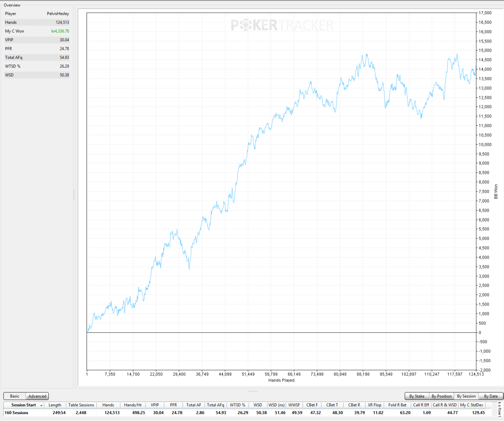Sort by My C StdDev column
Image resolution: width=504 pixels, height=421 pixels.
click(472, 405)
